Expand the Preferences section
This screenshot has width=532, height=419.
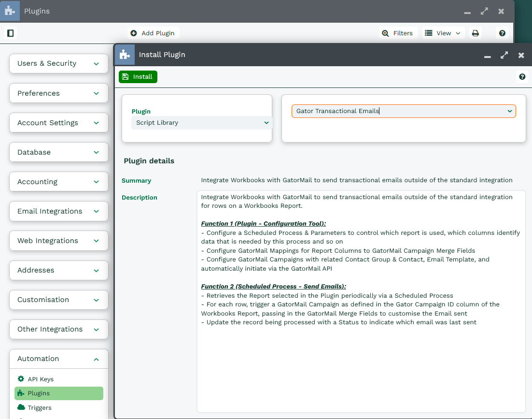pyautogui.click(x=59, y=93)
